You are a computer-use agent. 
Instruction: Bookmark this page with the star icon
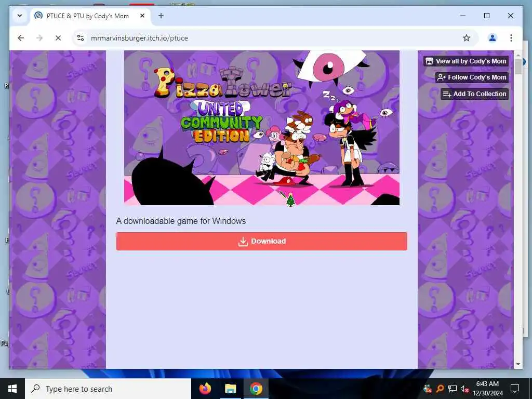[x=467, y=38]
